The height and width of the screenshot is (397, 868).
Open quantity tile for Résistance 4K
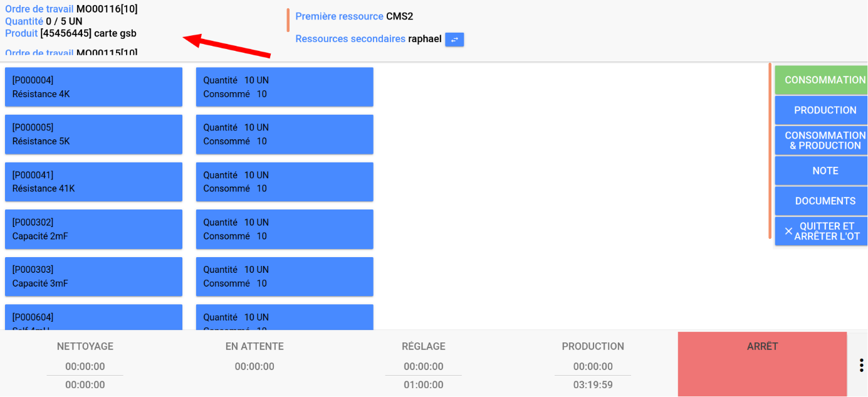point(285,87)
